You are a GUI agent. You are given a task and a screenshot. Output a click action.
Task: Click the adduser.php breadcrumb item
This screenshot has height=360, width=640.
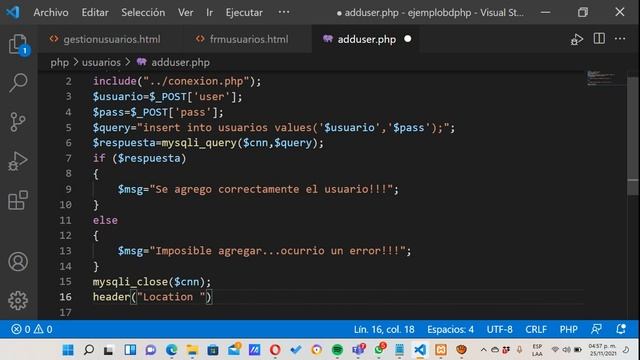(173, 62)
